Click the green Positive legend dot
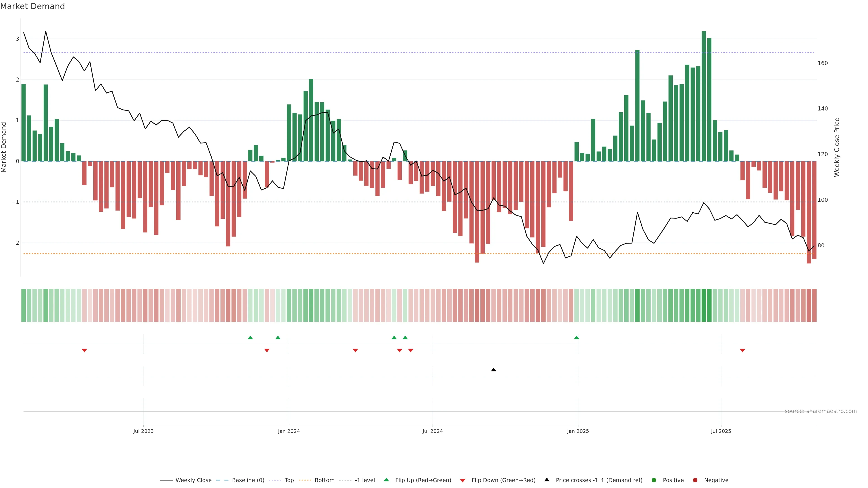This screenshot has width=868, height=488. tap(654, 480)
